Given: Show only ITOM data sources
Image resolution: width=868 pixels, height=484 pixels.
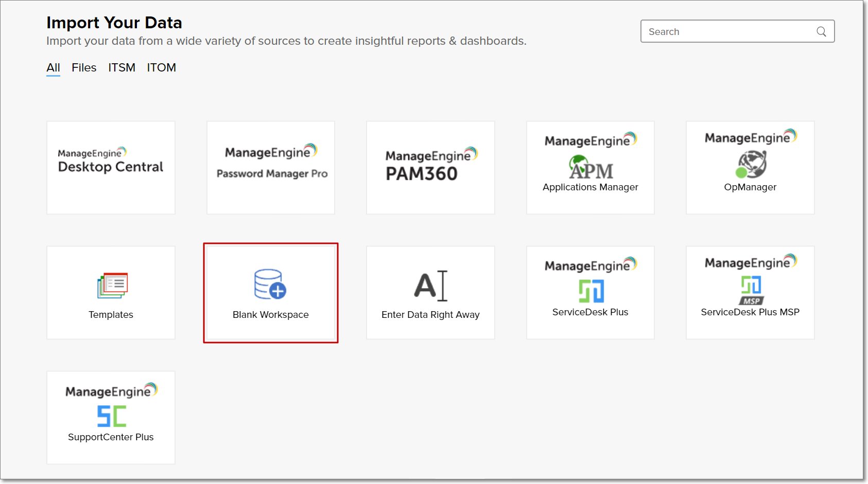Looking at the screenshot, I should 162,67.
